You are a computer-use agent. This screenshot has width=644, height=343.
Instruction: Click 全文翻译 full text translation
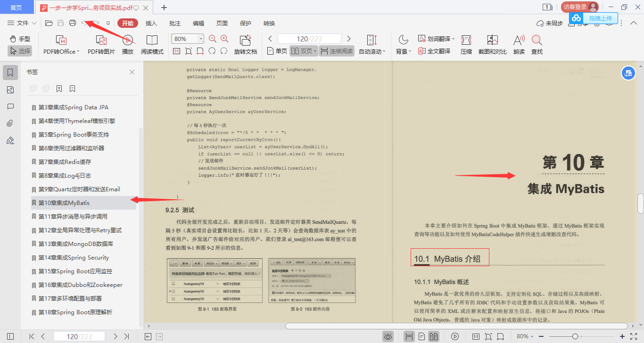pos(434,51)
